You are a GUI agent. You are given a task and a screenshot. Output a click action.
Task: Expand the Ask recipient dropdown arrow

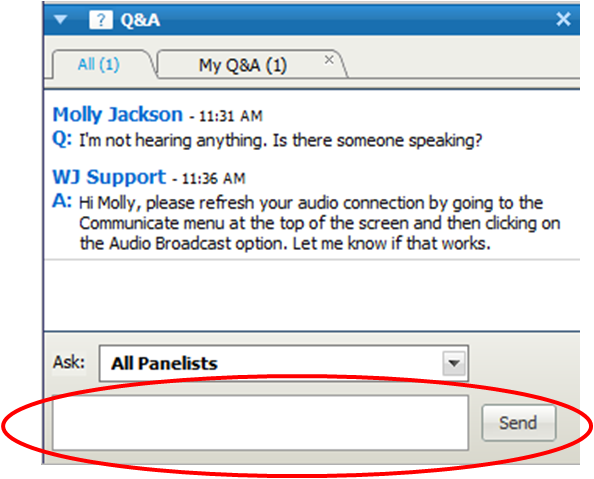pos(454,363)
